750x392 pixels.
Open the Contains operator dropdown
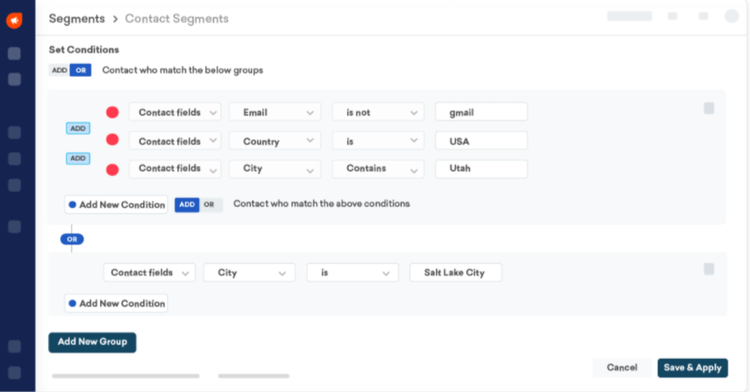coord(378,169)
